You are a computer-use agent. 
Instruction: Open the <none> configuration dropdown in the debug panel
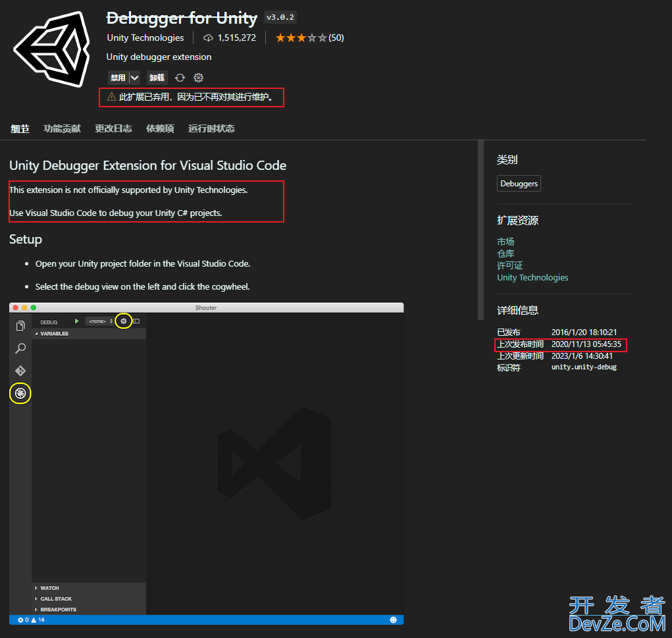point(100,321)
